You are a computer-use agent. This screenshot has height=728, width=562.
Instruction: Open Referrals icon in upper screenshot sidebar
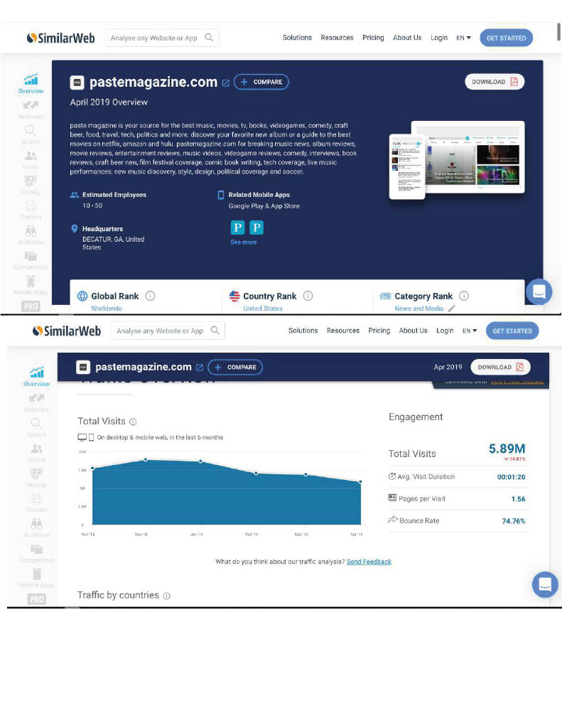tap(31, 105)
